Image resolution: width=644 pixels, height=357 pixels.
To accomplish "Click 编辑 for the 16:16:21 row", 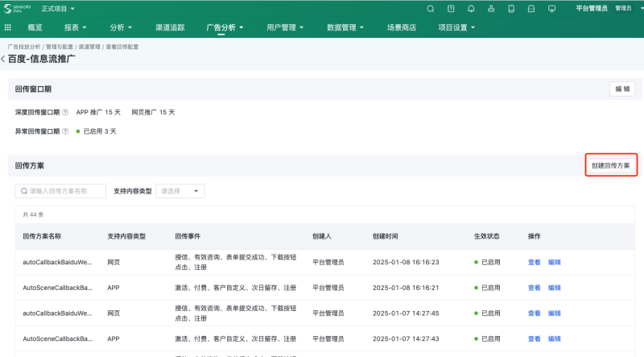I will 554,288.
